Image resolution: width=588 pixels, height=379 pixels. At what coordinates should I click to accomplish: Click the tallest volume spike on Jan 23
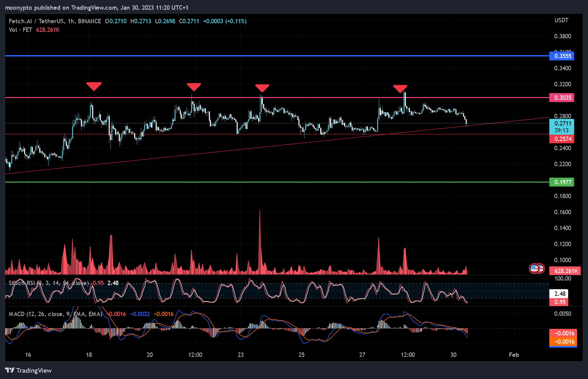(x=260, y=243)
